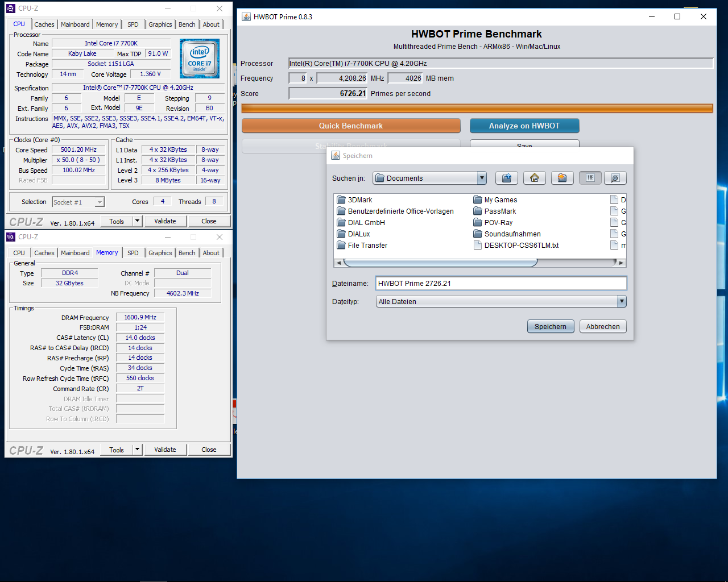The width and height of the screenshot is (728, 582).
Task: Click the file list scroll-left arrow
Action: tap(338, 263)
